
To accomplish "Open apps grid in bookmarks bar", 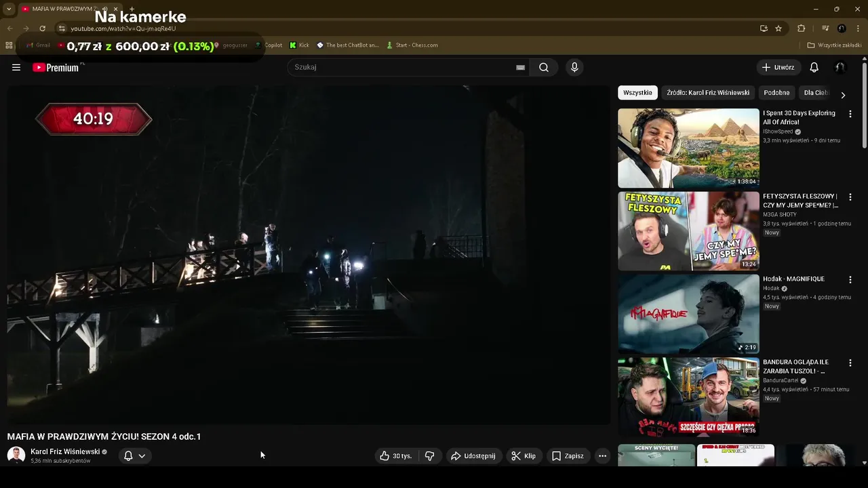I will click(9, 45).
